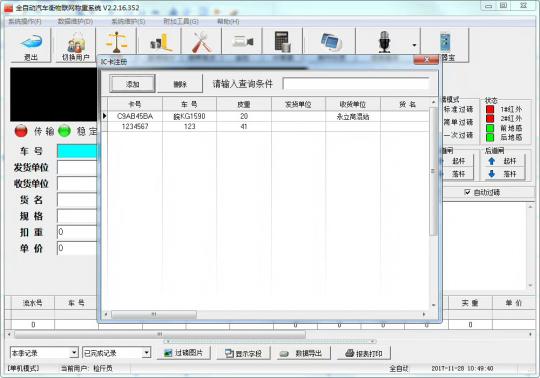Click the 添加 button in IC card dialog
This screenshot has height=378, width=540.
click(x=133, y=84)
